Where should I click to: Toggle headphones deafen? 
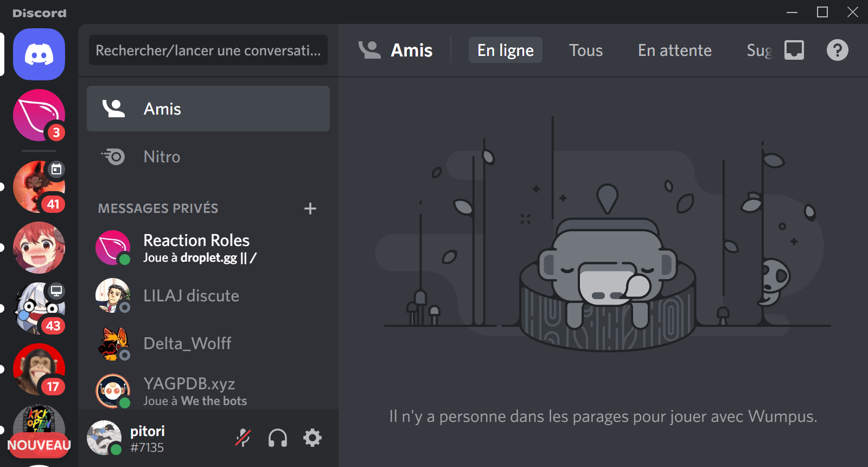pyautogui.click(x=278, y=438)
